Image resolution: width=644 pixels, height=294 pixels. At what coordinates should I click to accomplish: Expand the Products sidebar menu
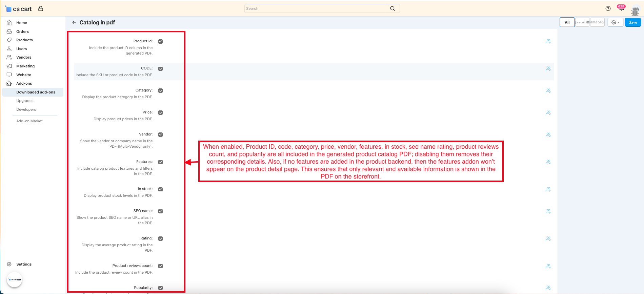click(24, 40)
